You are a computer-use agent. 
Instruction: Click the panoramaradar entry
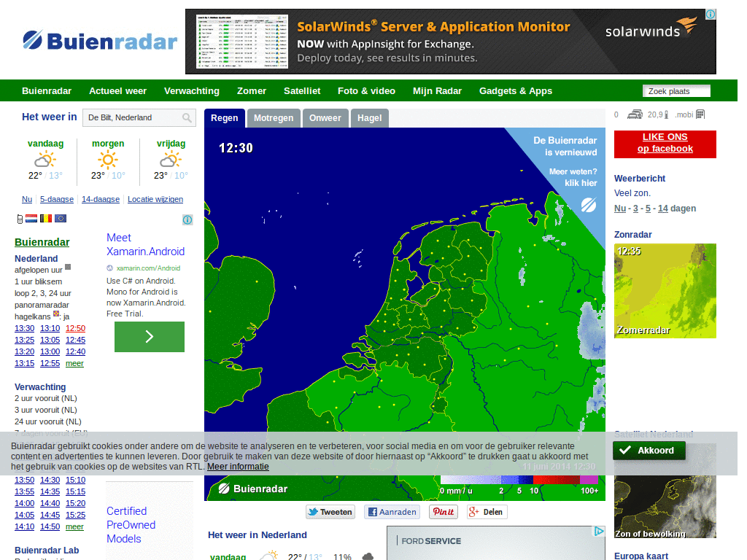coord(42,305)
